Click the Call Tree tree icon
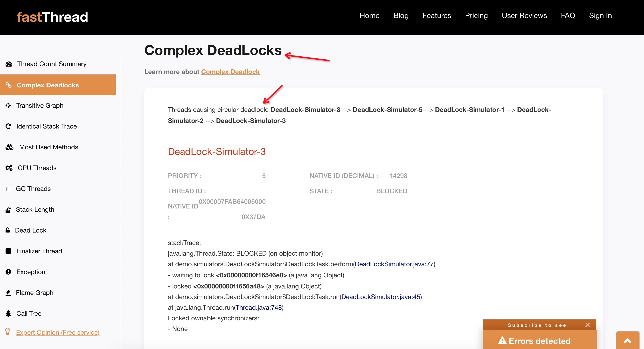The height and width of the screenshot is (349, 644). [x=8, y=313]
